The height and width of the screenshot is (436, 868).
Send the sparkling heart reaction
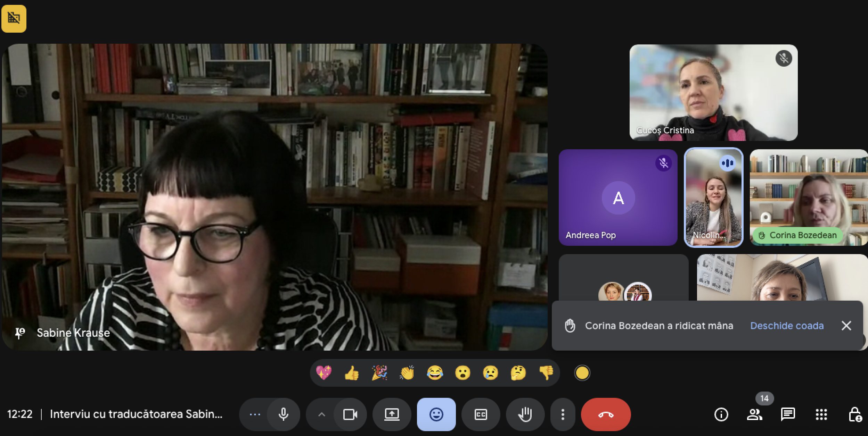tap(324, 373)
